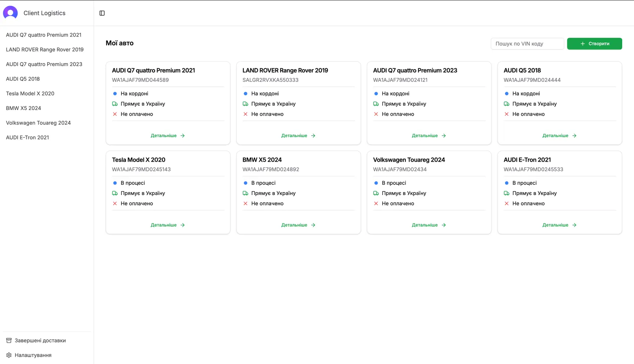Screen dimensions: 634x364
Task: Click VIN WA1AJAF79MD024444 text
Action: [x=532, y=80]
